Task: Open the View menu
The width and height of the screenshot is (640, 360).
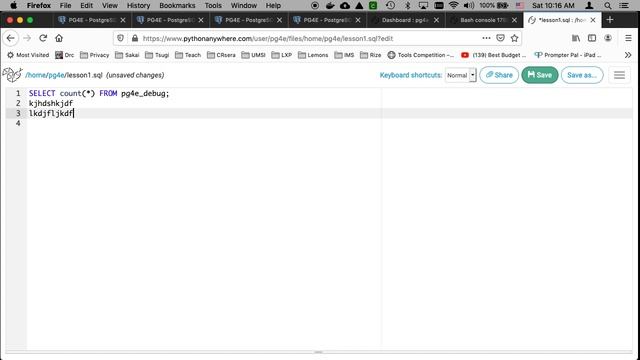Action: pyautogui.click(x=110, y=5)
